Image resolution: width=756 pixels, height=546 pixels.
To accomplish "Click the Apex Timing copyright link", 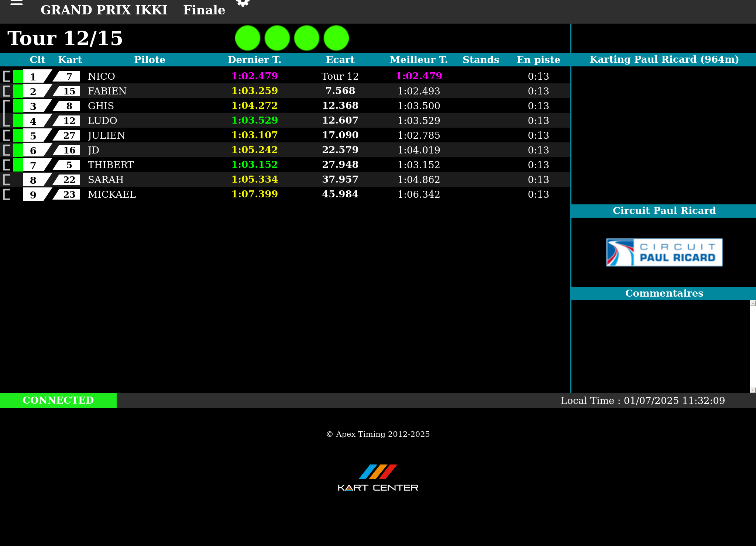I will tap(378, 434).
